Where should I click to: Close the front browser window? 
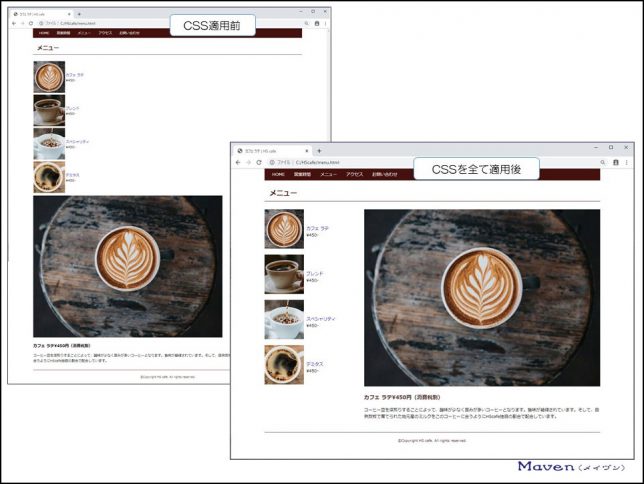[626, 148]
